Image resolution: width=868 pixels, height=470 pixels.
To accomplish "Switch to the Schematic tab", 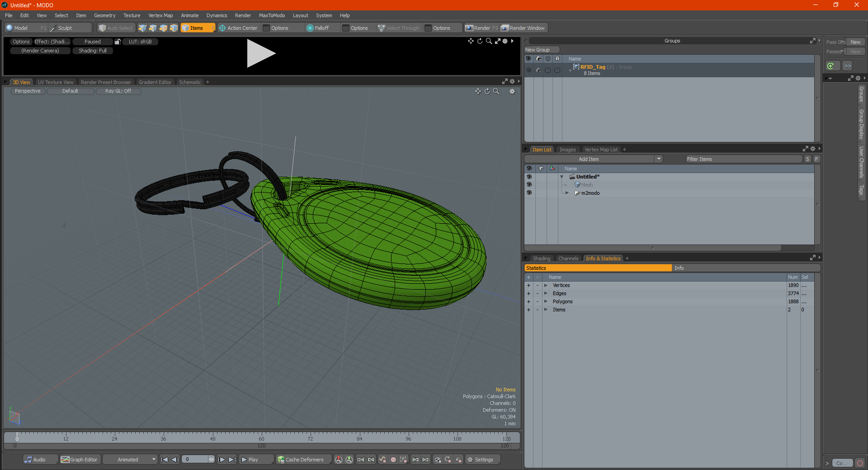I will coord(190,82).
